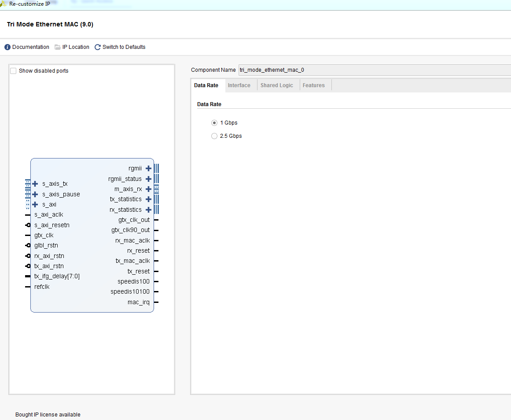Open the Documentation link
This screenshot has height=420, width=511.
tap(31, 47)
